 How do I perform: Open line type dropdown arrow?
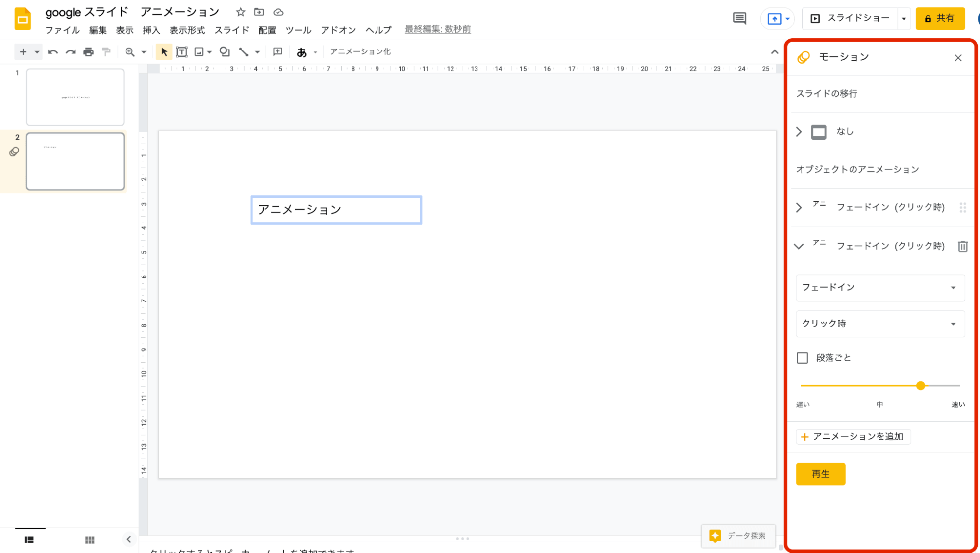point(257,52)
